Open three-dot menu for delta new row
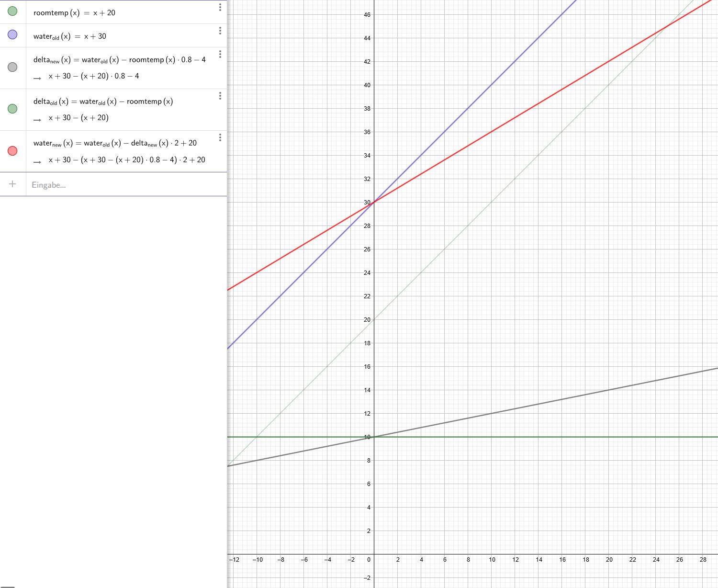The width and height of the screenshot is (718, 588). [x=220, y=54]
